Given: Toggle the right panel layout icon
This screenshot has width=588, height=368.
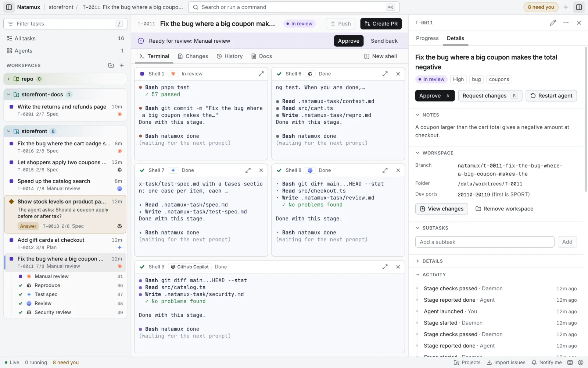Looking at the screenshot, I should (579, 7).
